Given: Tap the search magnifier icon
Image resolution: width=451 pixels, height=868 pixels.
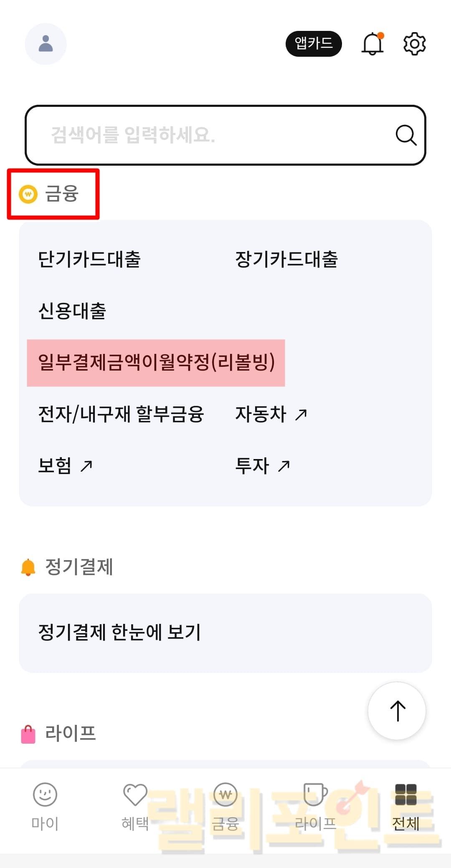Looking at the screenshot, I should click(x=405, y=135).
